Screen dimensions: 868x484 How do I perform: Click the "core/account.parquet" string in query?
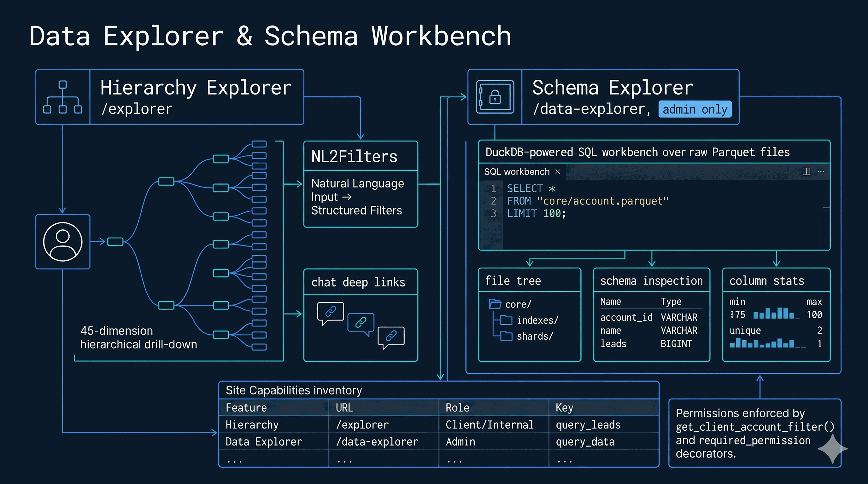(602, 201)
